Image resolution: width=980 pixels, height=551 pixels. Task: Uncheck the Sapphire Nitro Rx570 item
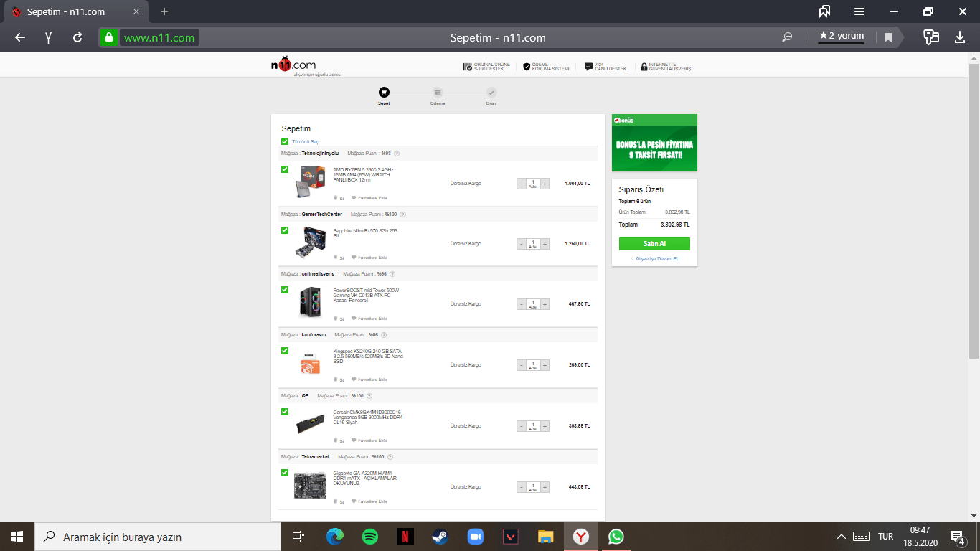point(285,230)
